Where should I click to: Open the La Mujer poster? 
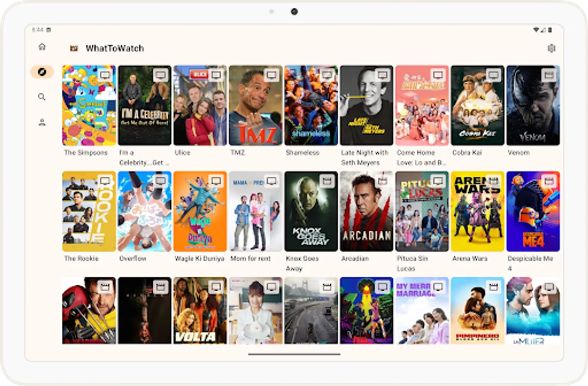point(533,311)
